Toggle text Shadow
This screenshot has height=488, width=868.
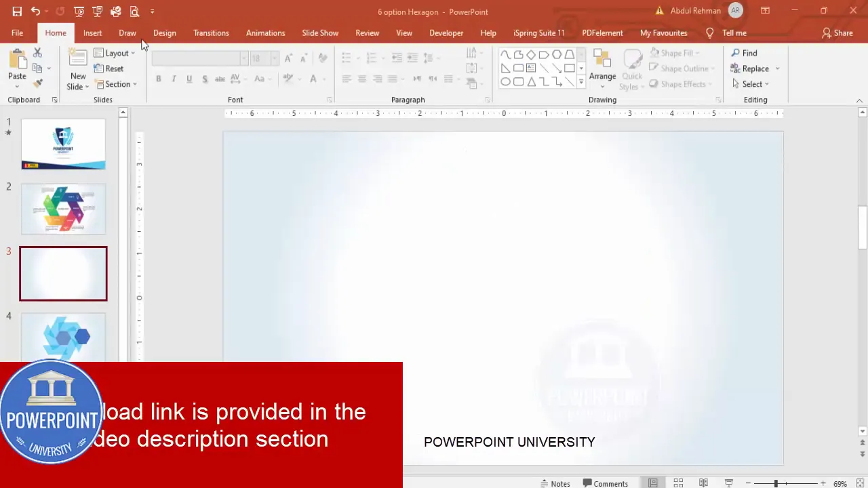click(205, 79)
